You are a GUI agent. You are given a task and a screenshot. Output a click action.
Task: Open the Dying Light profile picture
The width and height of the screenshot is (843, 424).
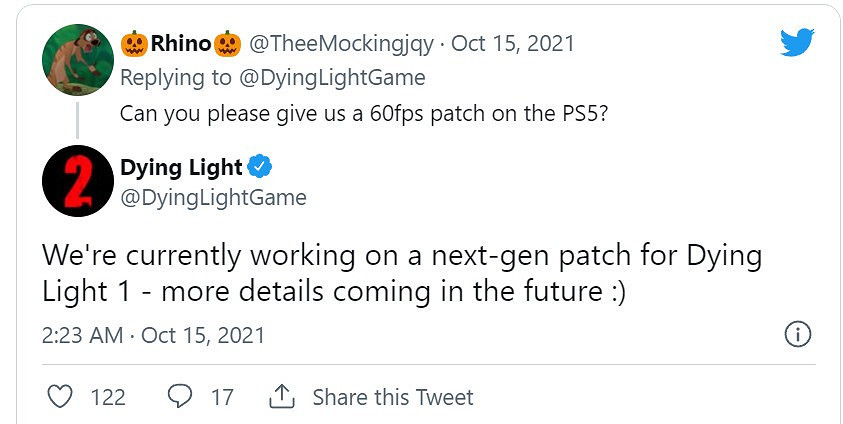click(77, 181)
